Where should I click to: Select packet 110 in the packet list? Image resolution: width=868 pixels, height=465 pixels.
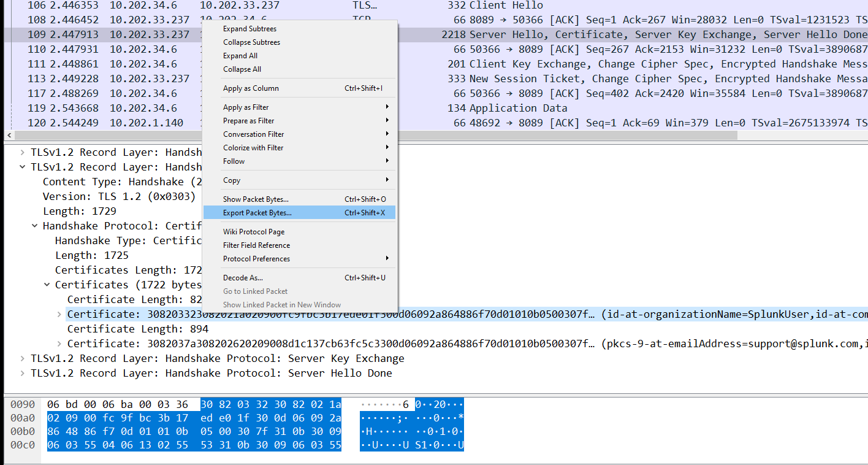(x=92, y=48)
